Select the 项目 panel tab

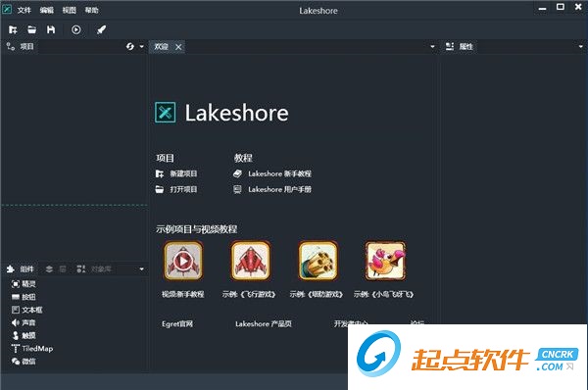(21, 46)
